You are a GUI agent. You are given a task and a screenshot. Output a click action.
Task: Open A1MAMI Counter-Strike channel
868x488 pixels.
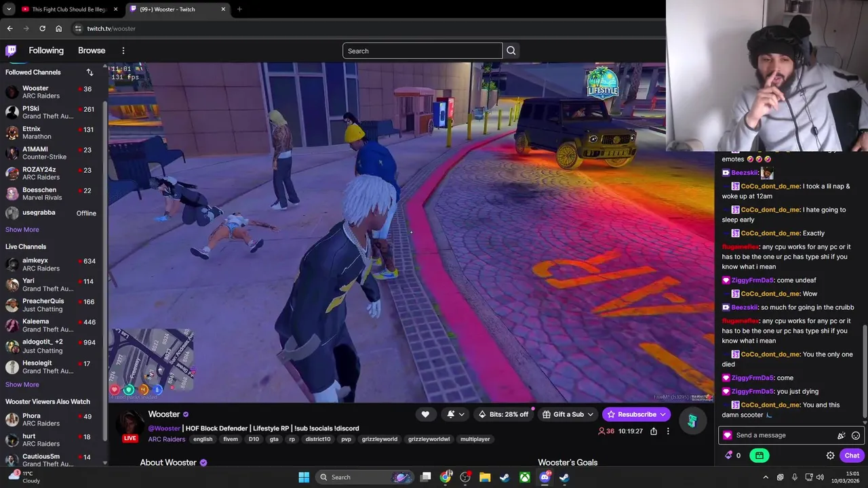(x=52, y=153)
